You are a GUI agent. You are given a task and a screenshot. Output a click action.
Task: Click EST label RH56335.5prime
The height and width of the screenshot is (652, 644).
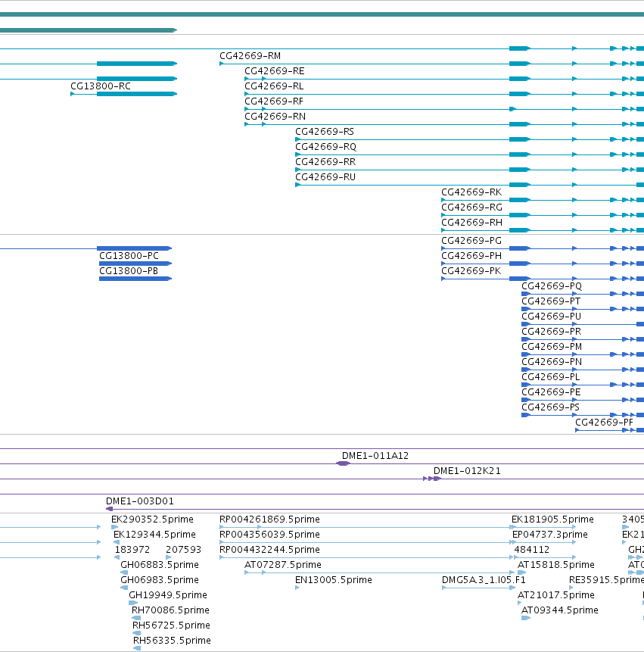coord(172,641)
